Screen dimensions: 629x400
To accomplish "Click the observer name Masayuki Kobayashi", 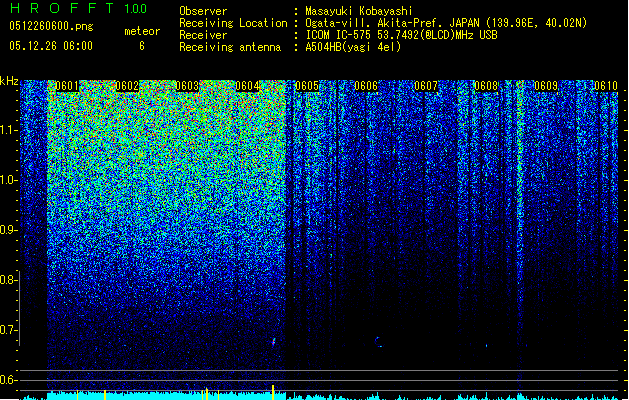I will [359, 11].
